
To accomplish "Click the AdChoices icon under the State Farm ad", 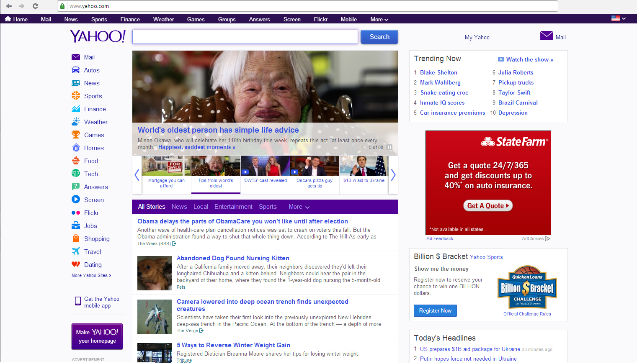I will [548, 239].
